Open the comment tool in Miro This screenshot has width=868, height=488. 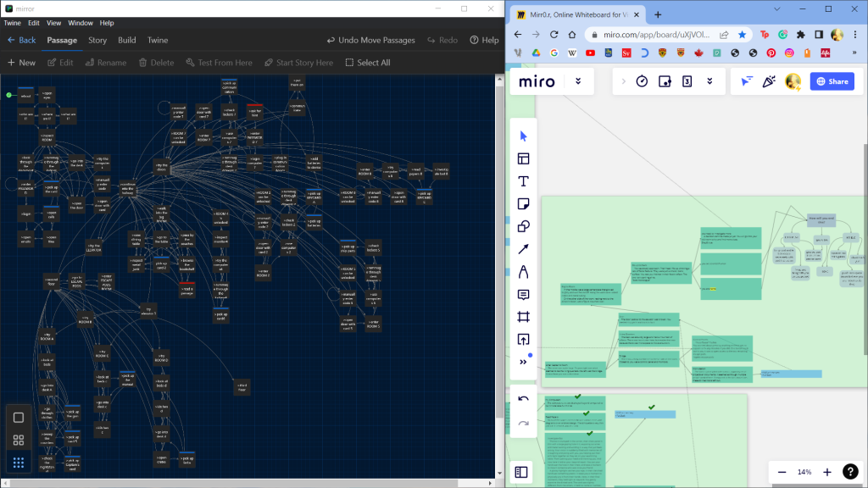click(523, 295)
